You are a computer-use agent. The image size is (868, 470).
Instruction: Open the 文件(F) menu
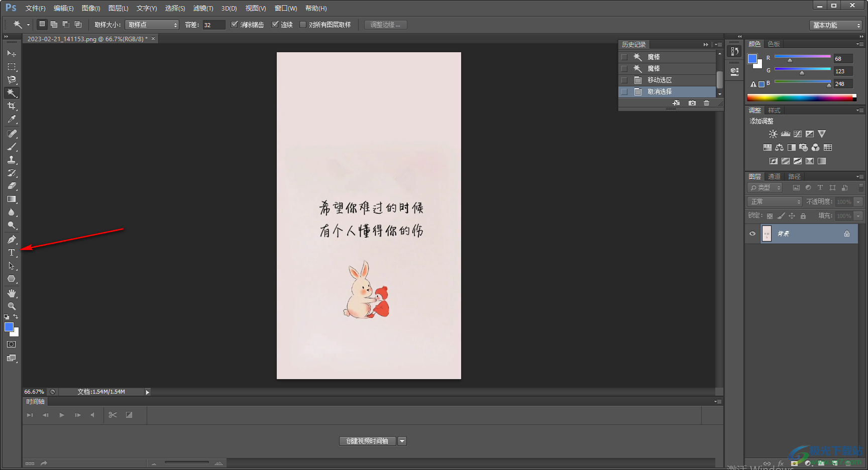coord(35,8)
